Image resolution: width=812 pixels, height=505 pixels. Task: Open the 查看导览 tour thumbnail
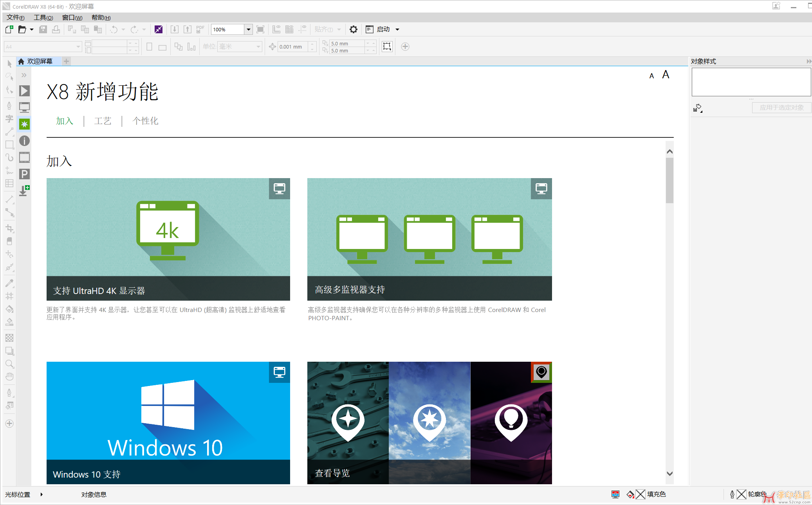coord(429,423)
